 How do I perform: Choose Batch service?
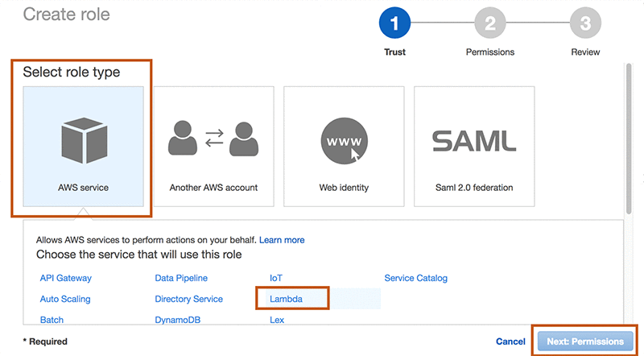coord(52,320)
